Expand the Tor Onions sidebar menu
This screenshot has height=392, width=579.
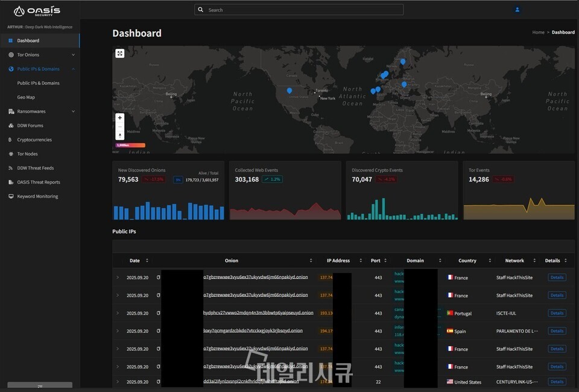[x=73, y=55]
